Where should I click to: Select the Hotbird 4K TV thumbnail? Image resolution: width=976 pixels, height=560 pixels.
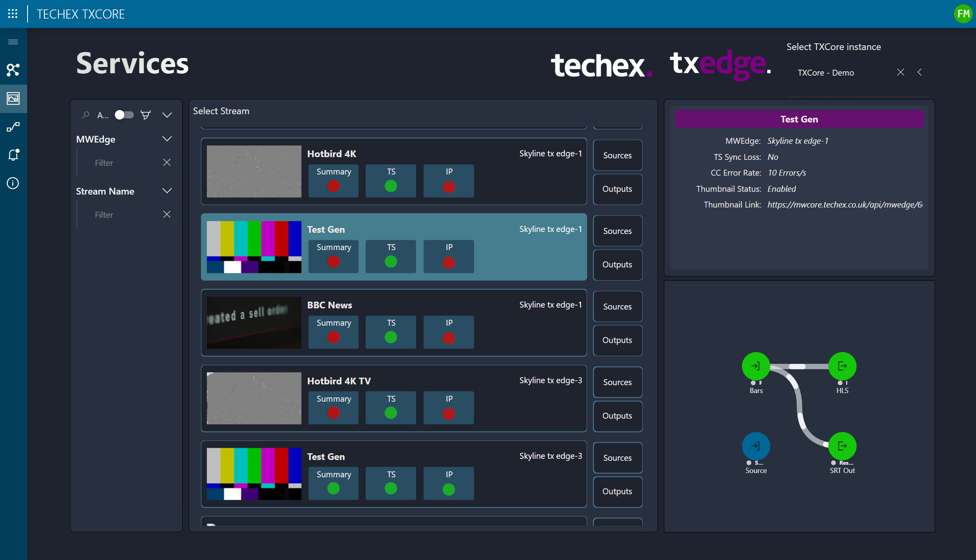click(254, 398)
